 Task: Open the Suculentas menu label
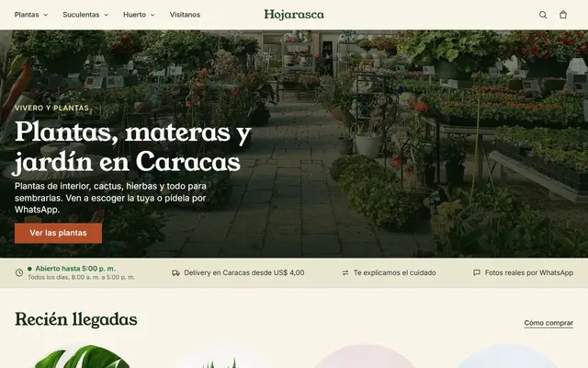81,15
